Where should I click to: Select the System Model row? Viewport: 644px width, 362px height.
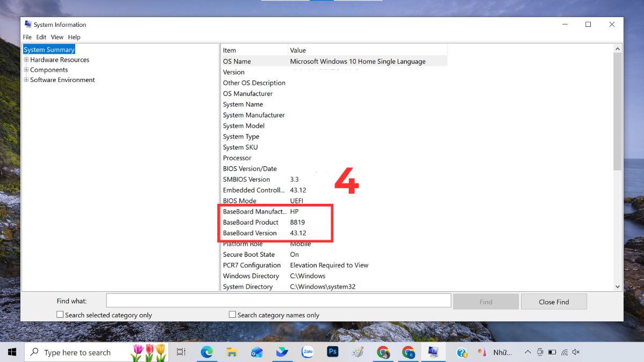[334, 125]
